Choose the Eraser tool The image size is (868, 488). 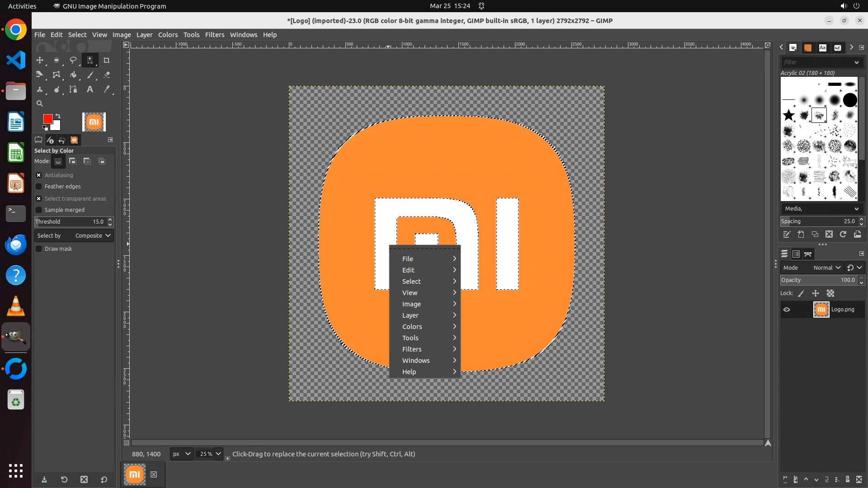pyautogui.click(x=107, y=75)
